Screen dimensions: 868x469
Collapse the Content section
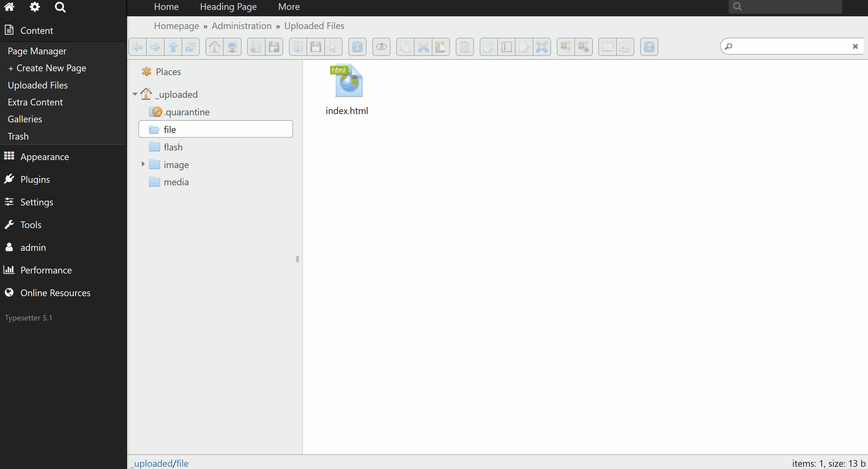[63, 30]
